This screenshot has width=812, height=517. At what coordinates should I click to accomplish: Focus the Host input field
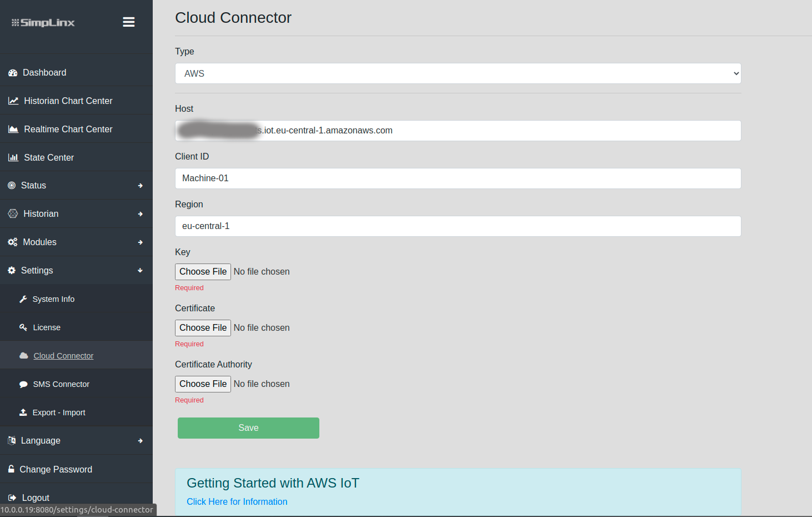[x=458, y=131]
